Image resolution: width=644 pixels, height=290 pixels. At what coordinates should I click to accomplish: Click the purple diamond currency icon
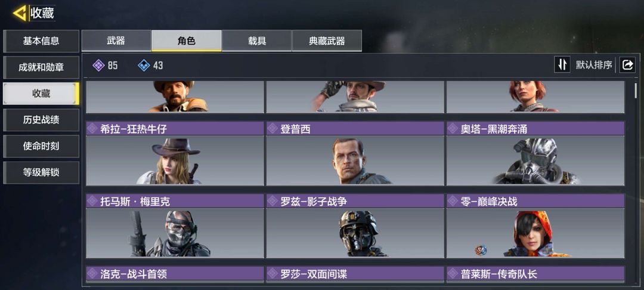tap(98, 65)
